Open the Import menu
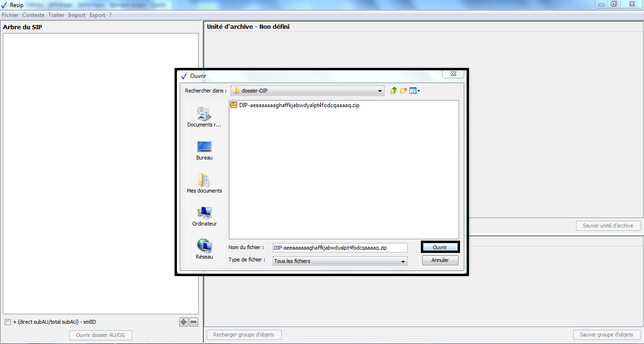Viewport: 644px width, 344px height. 76,15
